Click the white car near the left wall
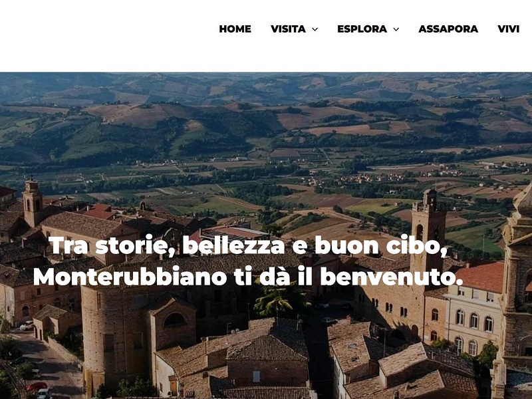 pos(27,326)
